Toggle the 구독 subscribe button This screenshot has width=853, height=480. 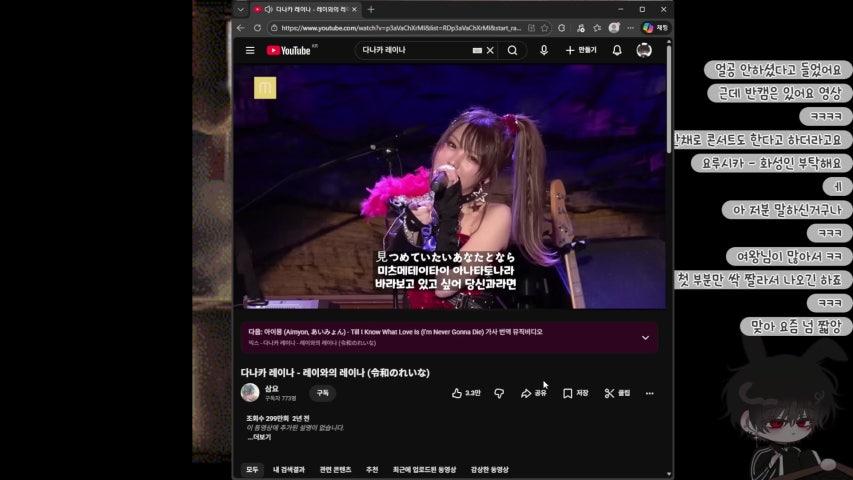point(322,393)
